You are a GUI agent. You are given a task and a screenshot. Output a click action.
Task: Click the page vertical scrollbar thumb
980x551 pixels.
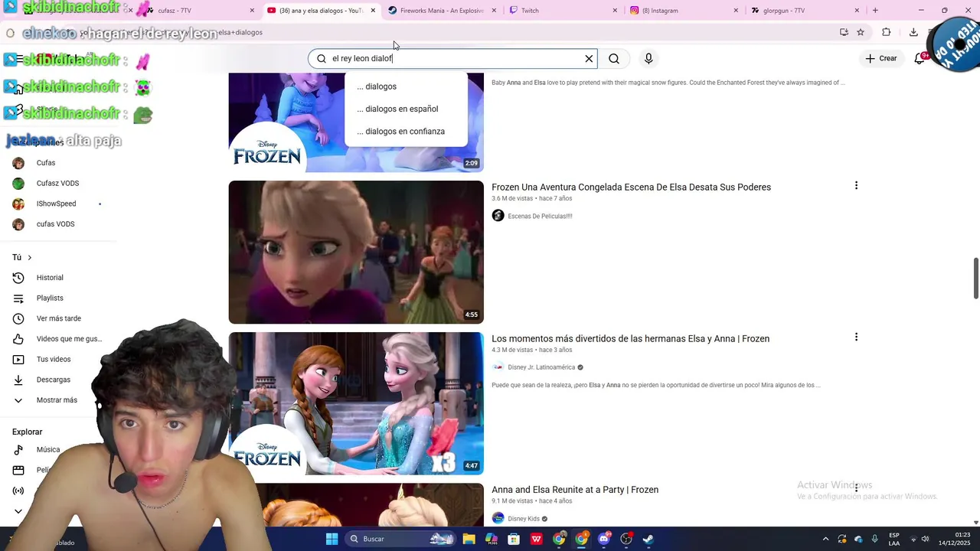(x=976, y=279)
